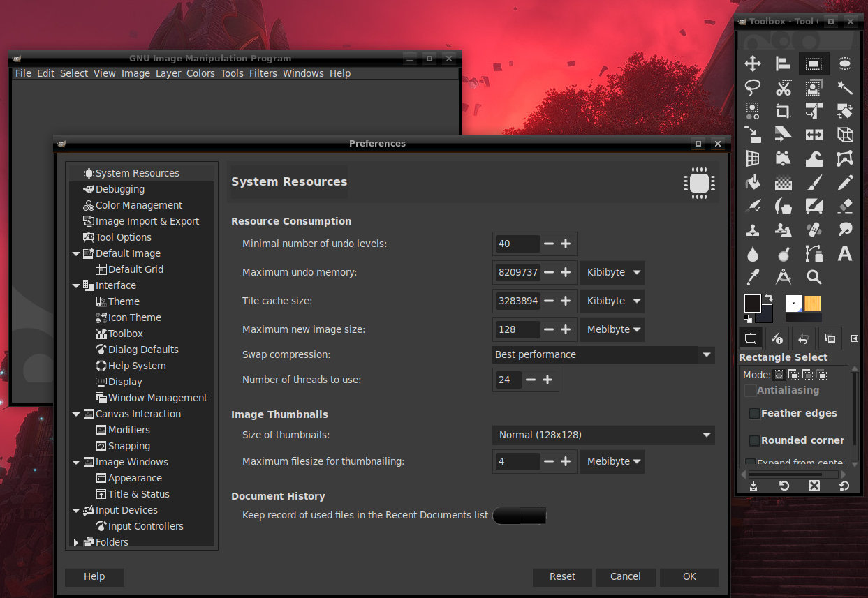Toggle the Recent Documents record switch
The width and height of the screenshot is (868, 598).
520,516
